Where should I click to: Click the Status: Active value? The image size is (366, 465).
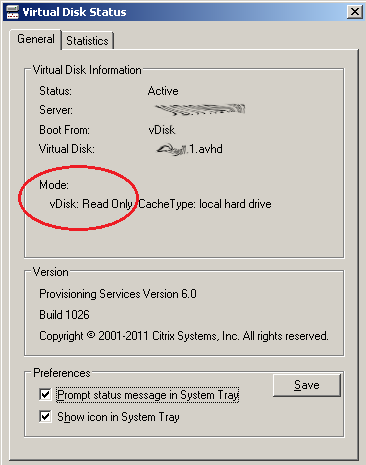(x=163, y=91)
